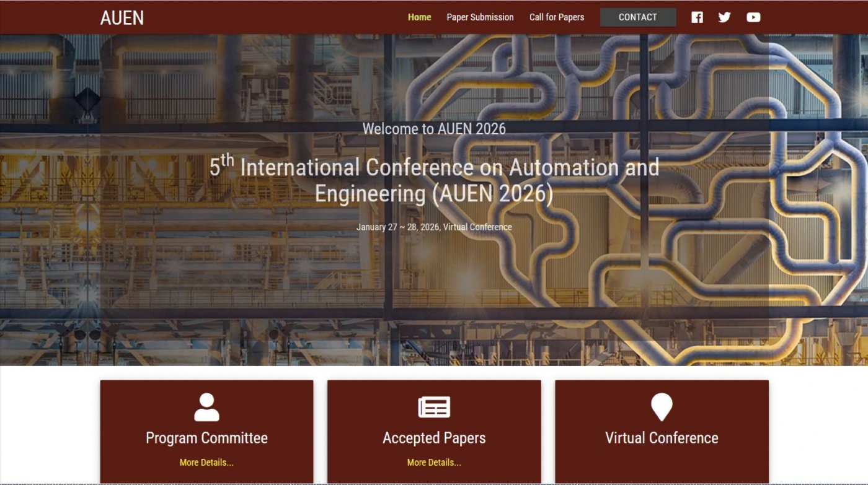Viewport: 868px width, 485px height.
Task: Click the location pin on Virtual Conference card
Action: 662,406
